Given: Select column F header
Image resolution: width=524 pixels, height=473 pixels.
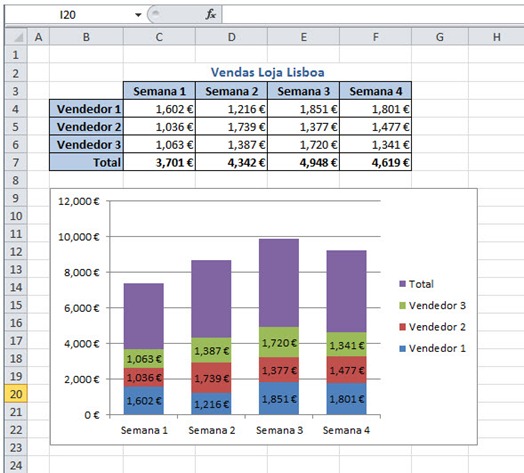Looking at the screenshot, I should tap(375, 37).
